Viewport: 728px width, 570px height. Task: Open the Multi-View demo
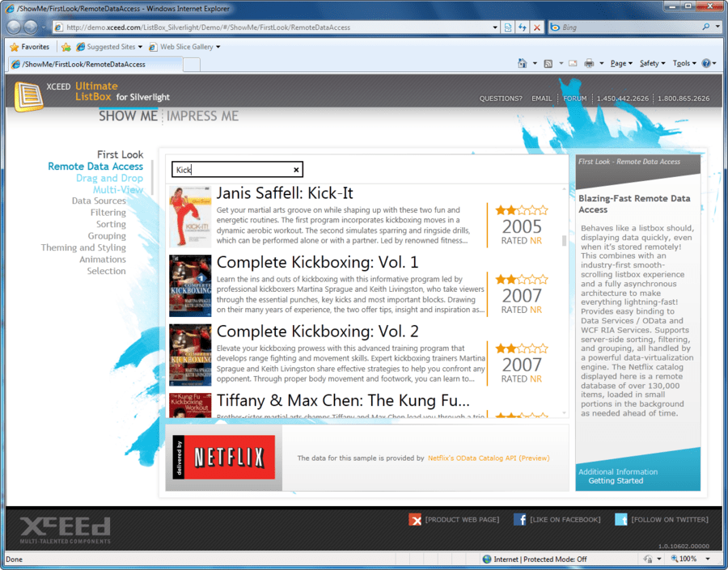click(x=118, y=189)
